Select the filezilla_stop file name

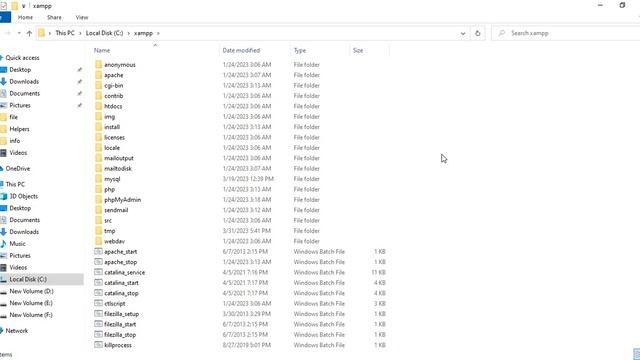point(120,335)
